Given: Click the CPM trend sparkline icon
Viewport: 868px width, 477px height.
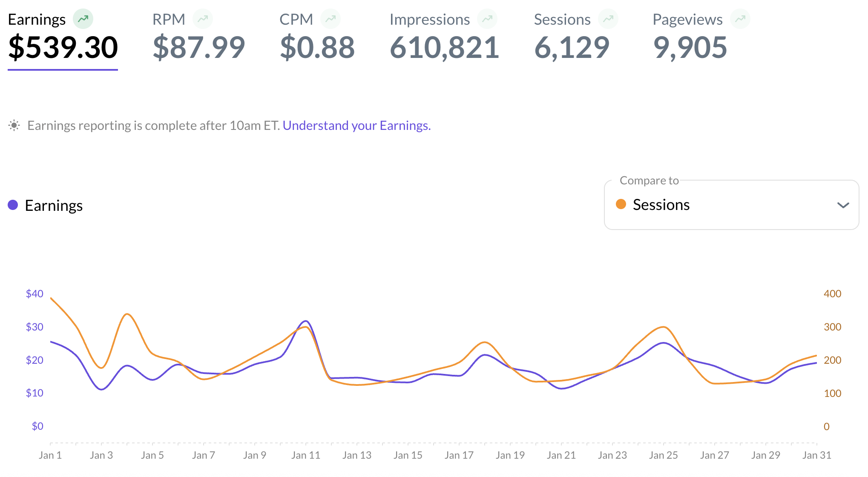Looking at the screenshot, I should point(331,18).
